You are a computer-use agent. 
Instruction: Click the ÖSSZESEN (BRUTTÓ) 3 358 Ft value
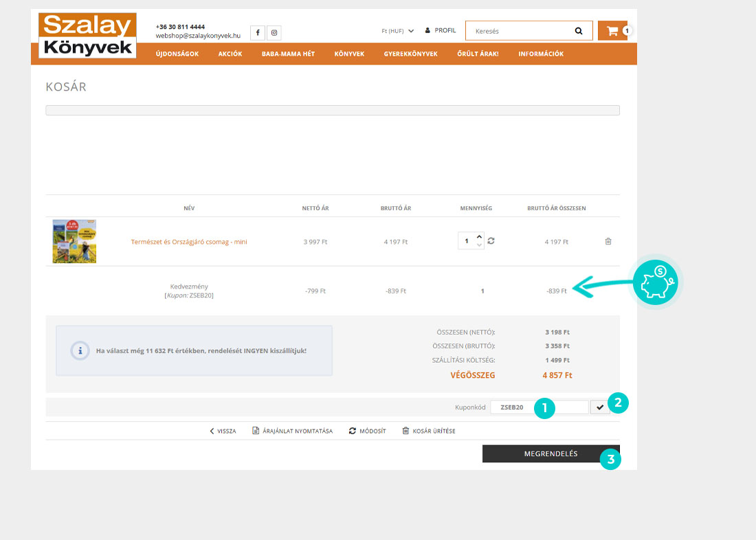[557, 346]
